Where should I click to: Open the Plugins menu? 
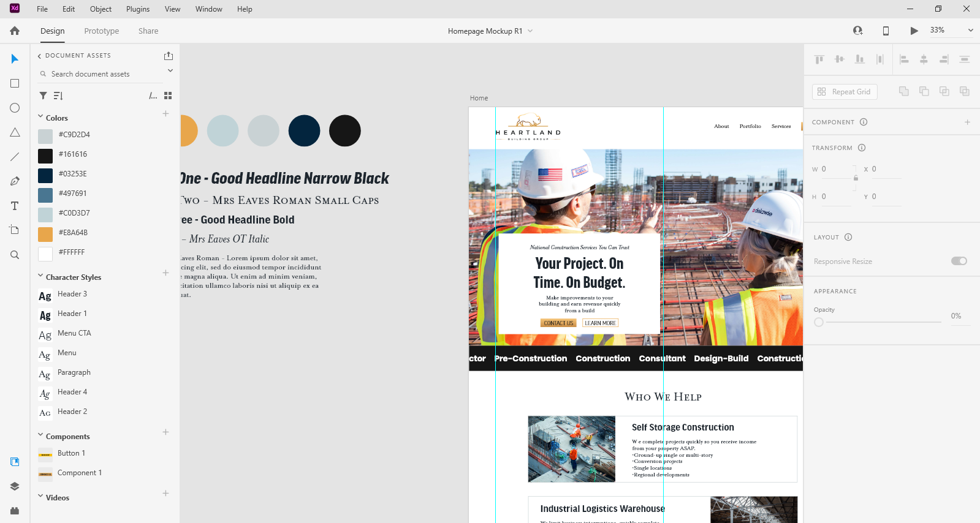click(x=138, y=9)
